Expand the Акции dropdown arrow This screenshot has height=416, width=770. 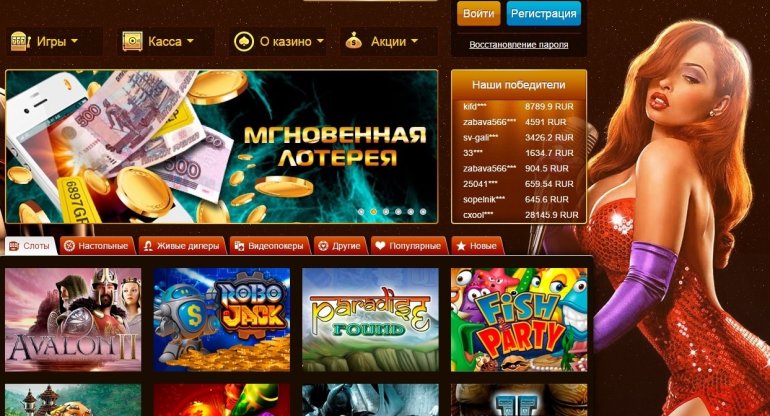414,41
